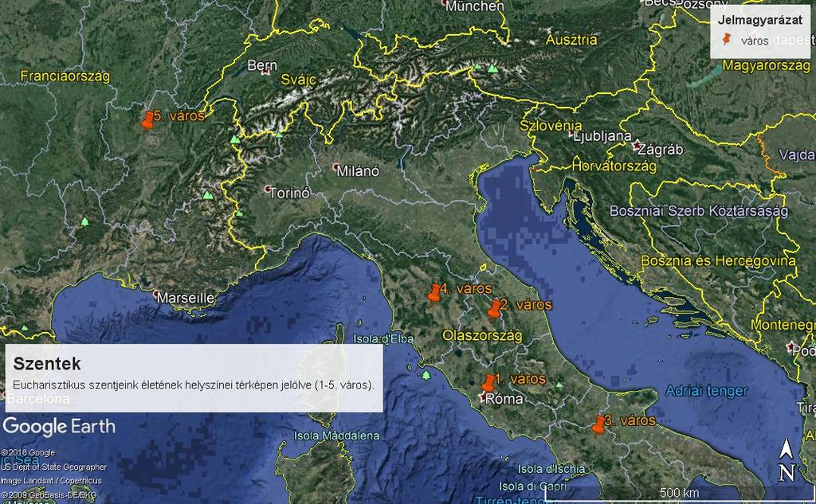
Task: Click the Ausztria country label
Action: pyautogui.click(x=571, y=40)
